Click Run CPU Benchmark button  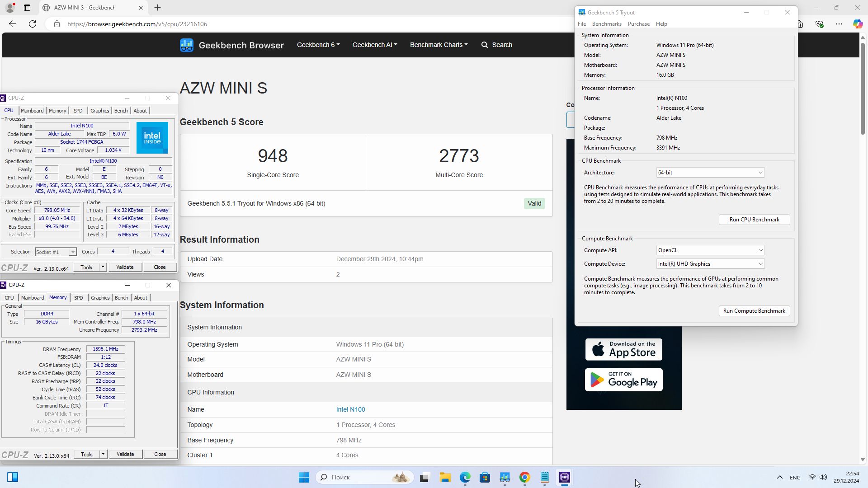coord(754,220)
